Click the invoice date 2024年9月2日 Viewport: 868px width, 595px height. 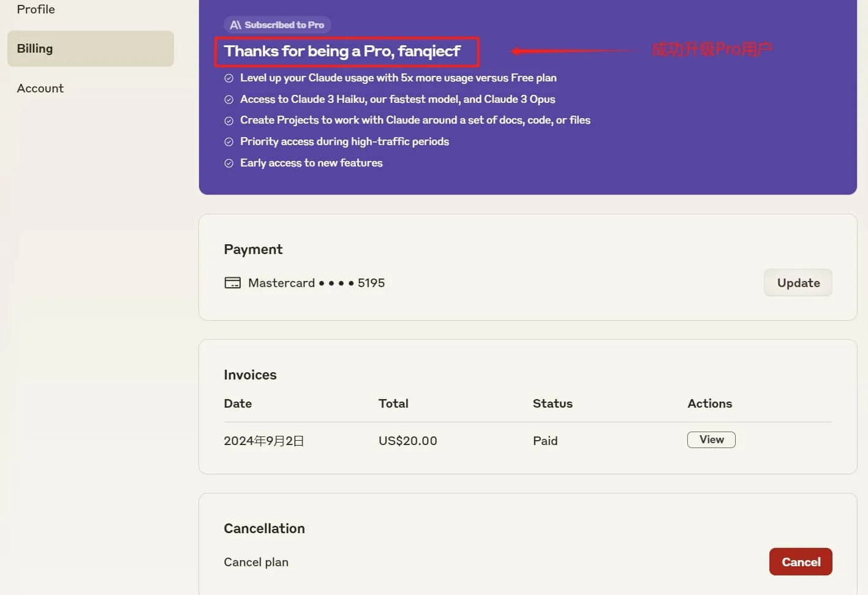(263, 441)
